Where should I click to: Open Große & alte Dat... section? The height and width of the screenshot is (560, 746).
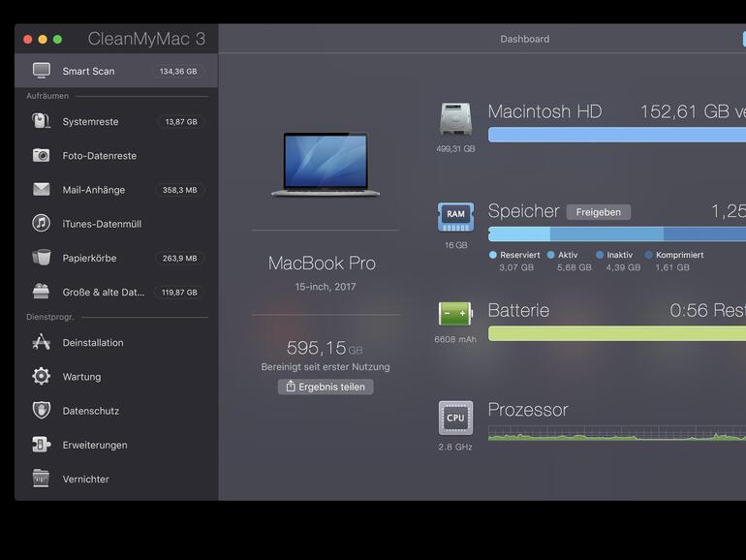click(116, 293)
